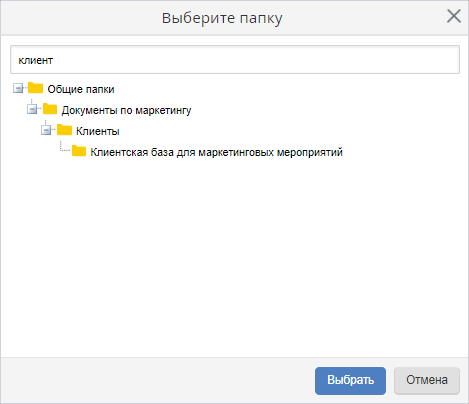Image resolution: width=469 pixels, height=404 pixels.
Task: Click empty space below the folder tree
Action: [x=234, y=257]
